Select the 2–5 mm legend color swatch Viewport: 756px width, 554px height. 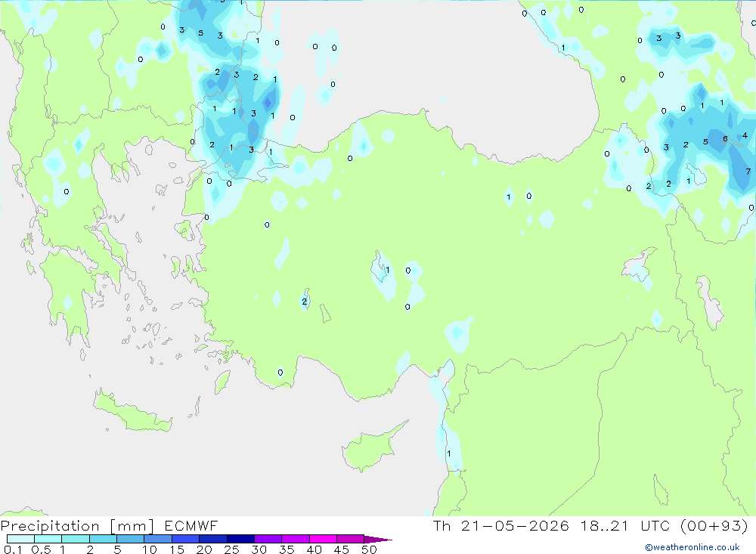click(103, 539)
